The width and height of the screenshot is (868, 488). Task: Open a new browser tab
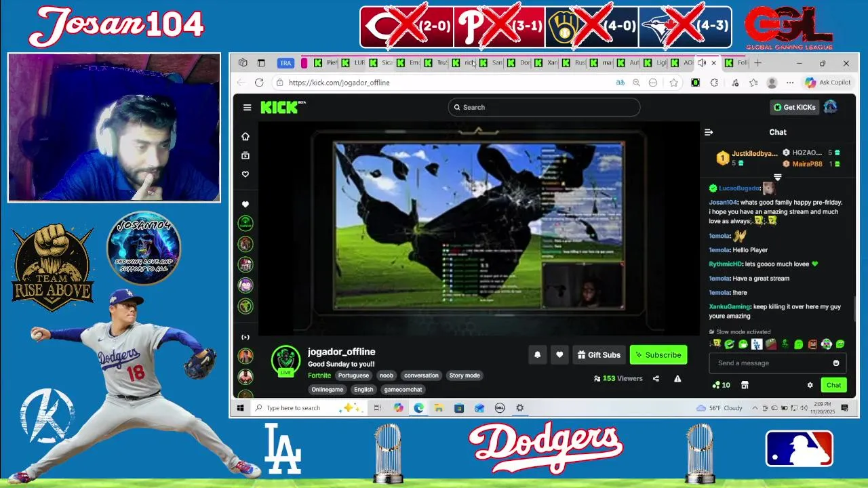(x=758, y=63)
